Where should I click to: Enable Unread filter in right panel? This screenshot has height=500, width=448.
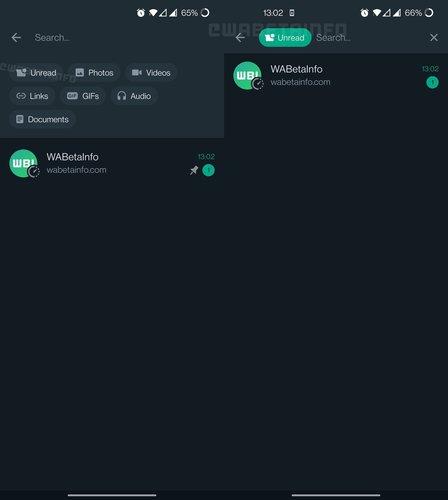[285, 37]
